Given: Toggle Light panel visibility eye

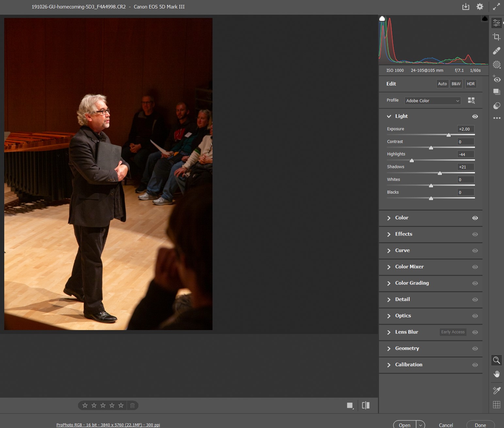Looking at the screenshot, I should coord(475,116).
